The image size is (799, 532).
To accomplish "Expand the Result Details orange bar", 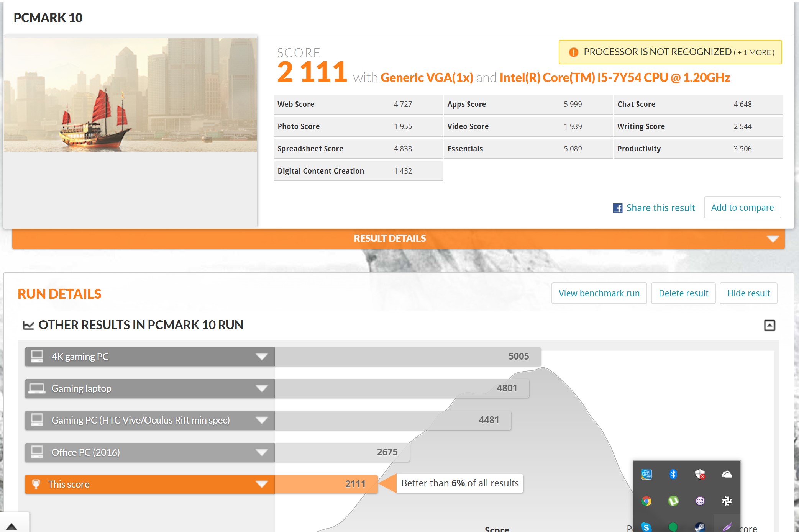I will [x=399, y=239].
